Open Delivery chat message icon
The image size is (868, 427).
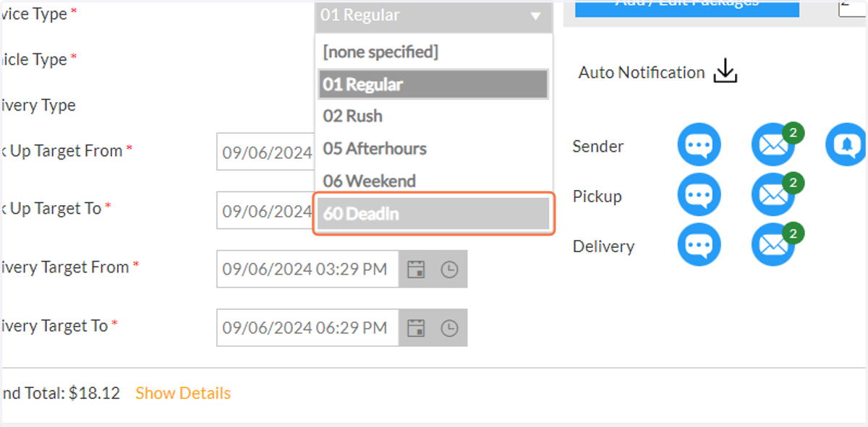click(x=699, y=245)
